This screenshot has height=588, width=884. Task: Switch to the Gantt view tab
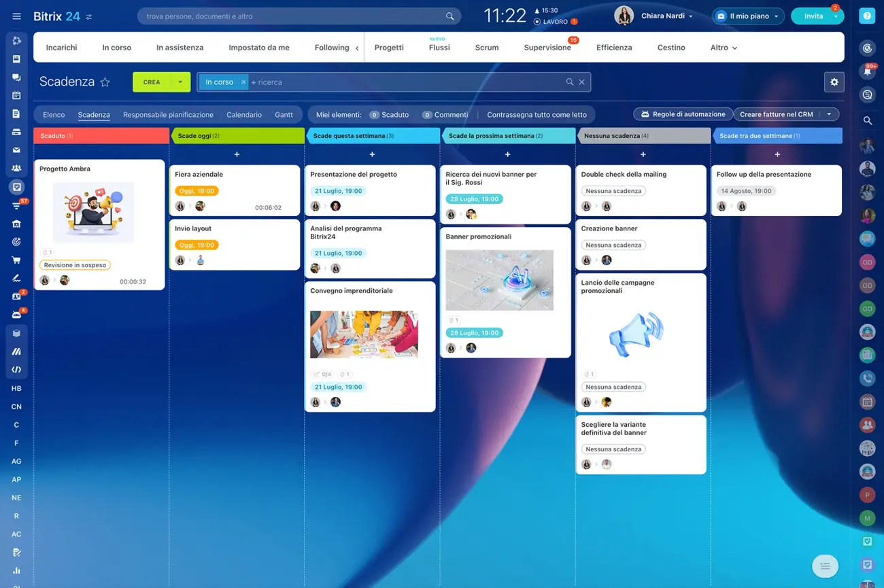click(284, 114)
